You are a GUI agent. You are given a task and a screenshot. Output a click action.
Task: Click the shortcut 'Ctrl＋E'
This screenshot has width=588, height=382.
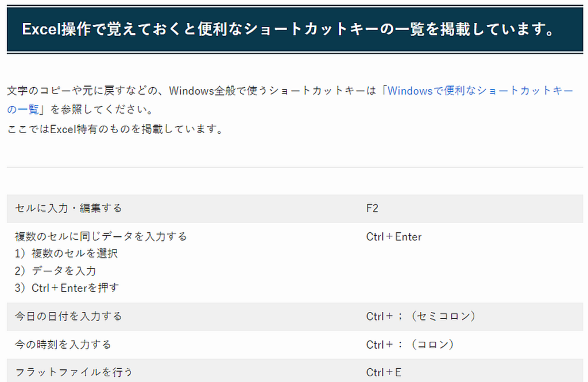point(384,372)
